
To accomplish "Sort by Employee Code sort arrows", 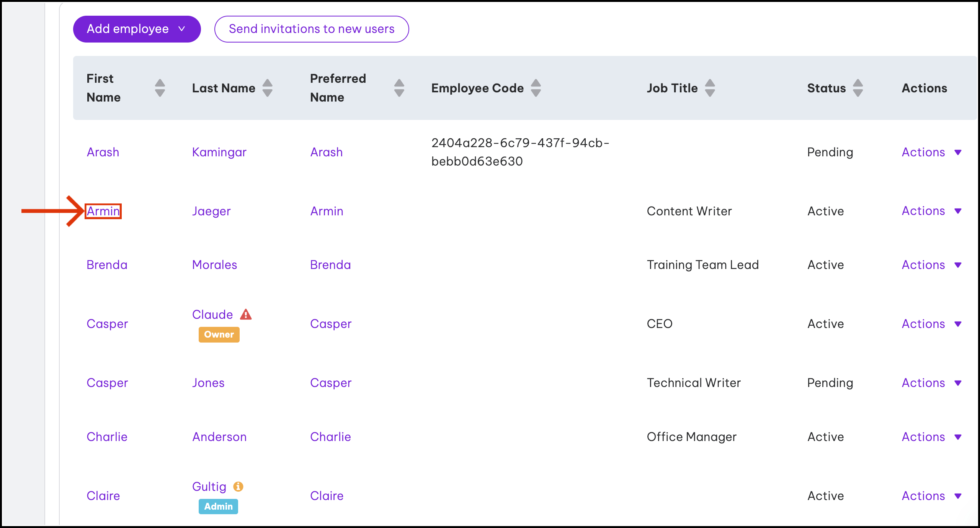I will point(536,88).
